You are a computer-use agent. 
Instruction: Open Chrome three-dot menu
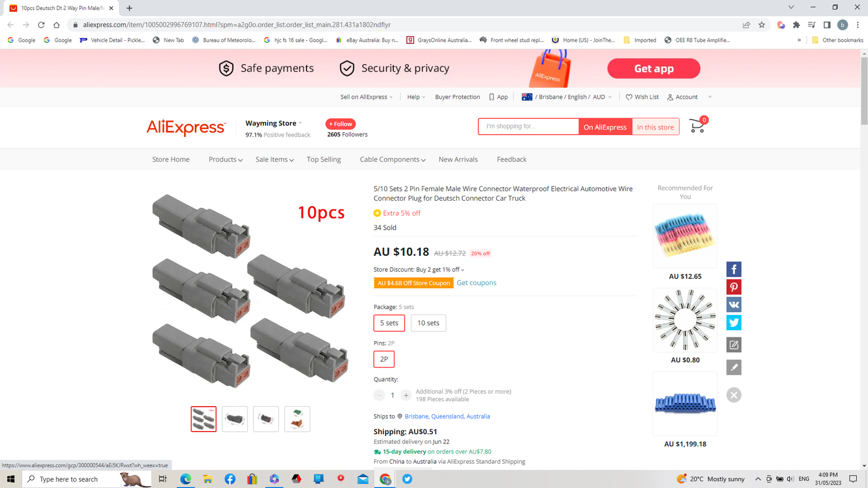point(858,24)
